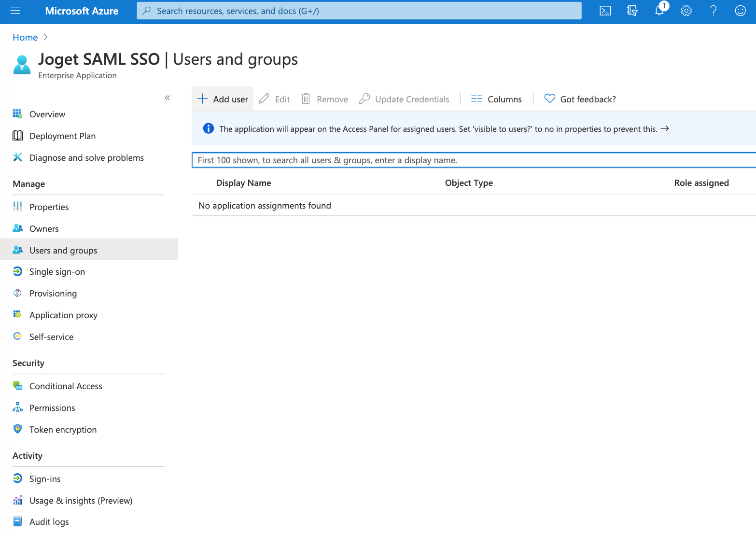Follow the arrow in the info banner
This screenshot has height=536, width=756.
[665, 128]
